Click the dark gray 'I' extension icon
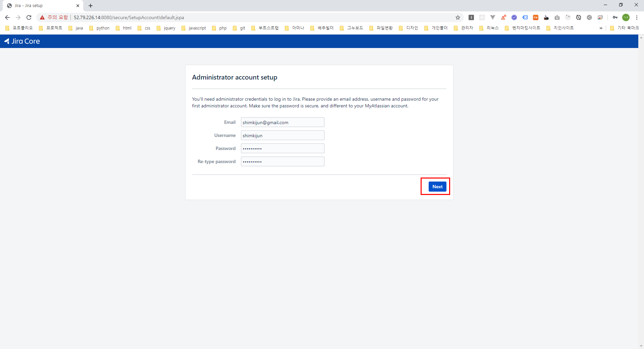Viewport: 644px width, 349px height. pos(471,17)
